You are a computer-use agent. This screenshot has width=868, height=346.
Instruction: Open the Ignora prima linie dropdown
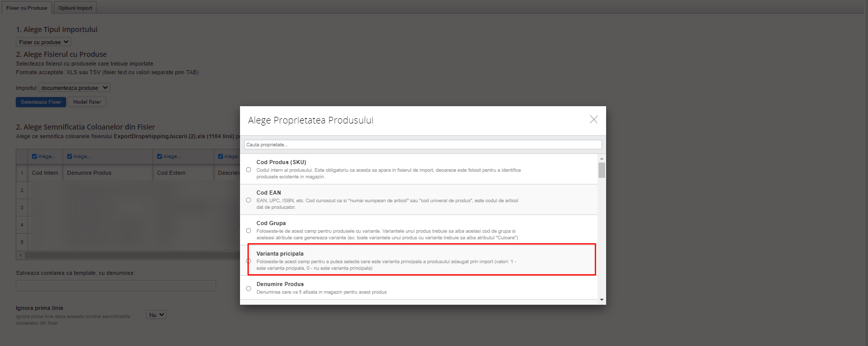pos(156,315)
